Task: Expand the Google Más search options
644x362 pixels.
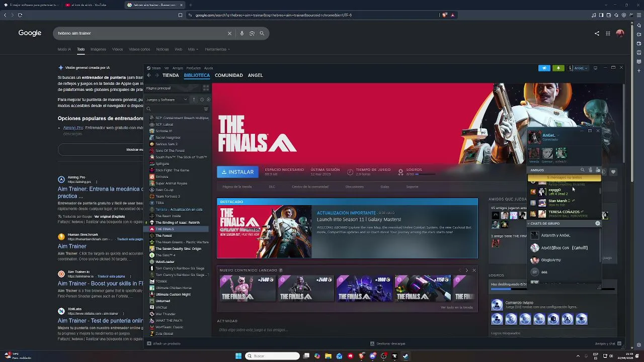Action: point(192,49)
